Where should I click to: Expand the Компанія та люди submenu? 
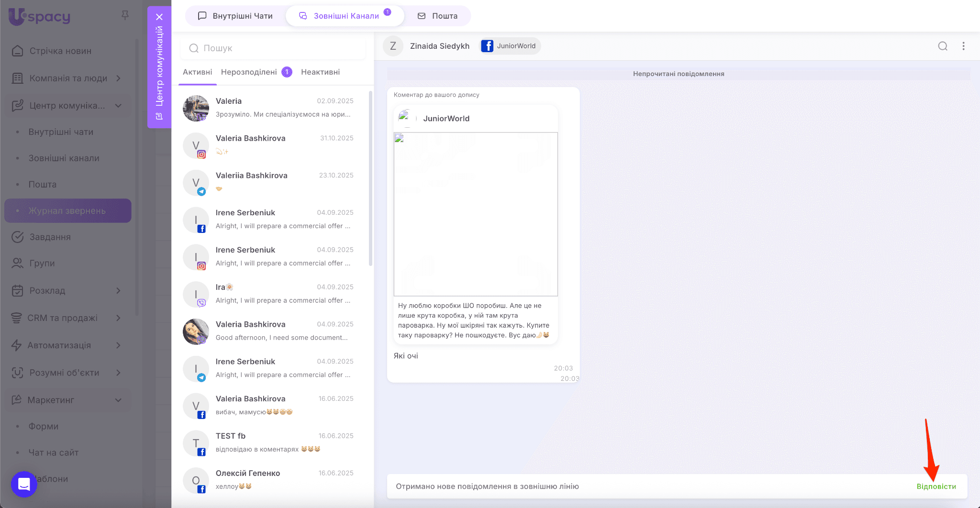[x=118, y=78]
